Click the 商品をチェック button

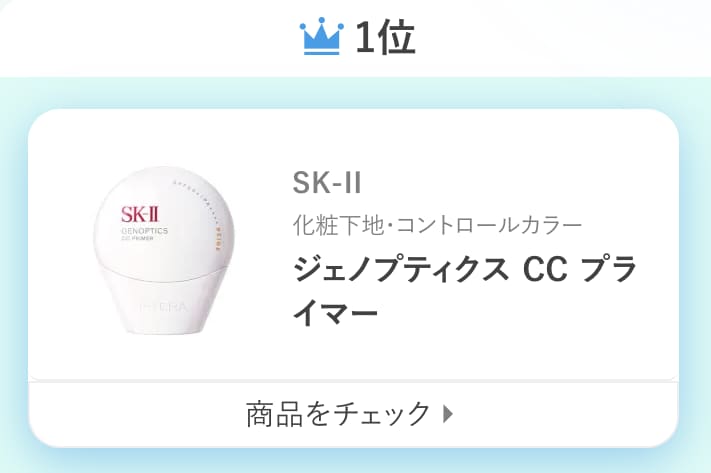tap(353, 413)
